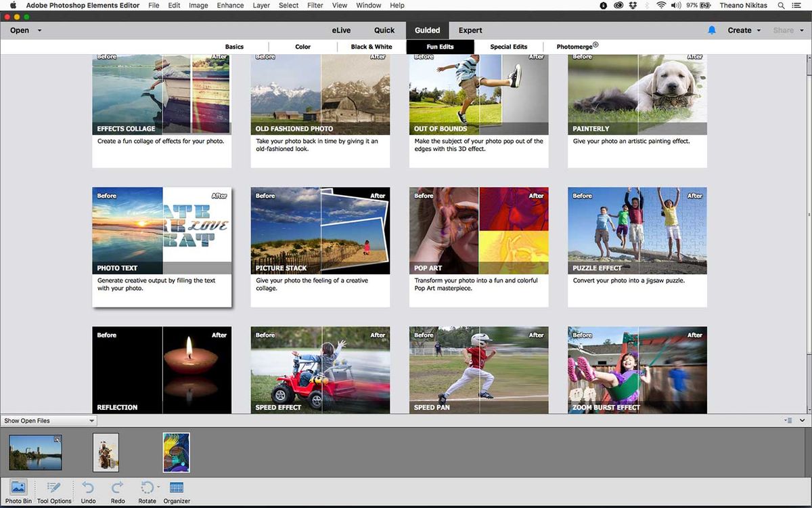The image size is (812, 508).
Task: Click the blue notifications bell
Action: tap(711, 30)
